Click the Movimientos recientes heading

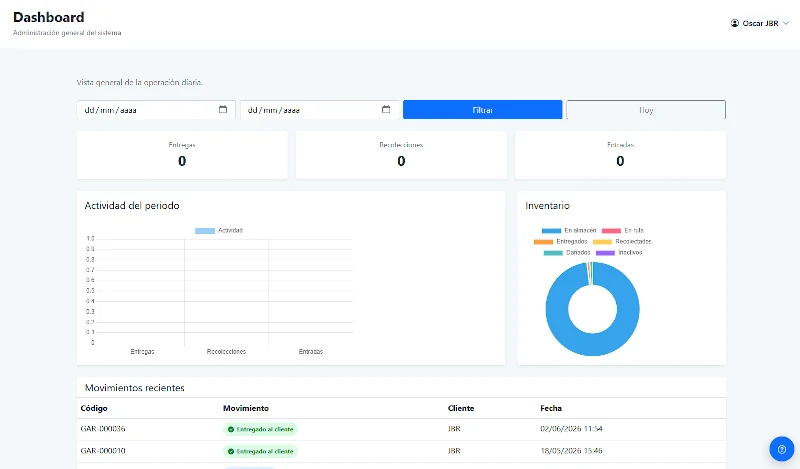pyautogui.click(x=135, y=388)
